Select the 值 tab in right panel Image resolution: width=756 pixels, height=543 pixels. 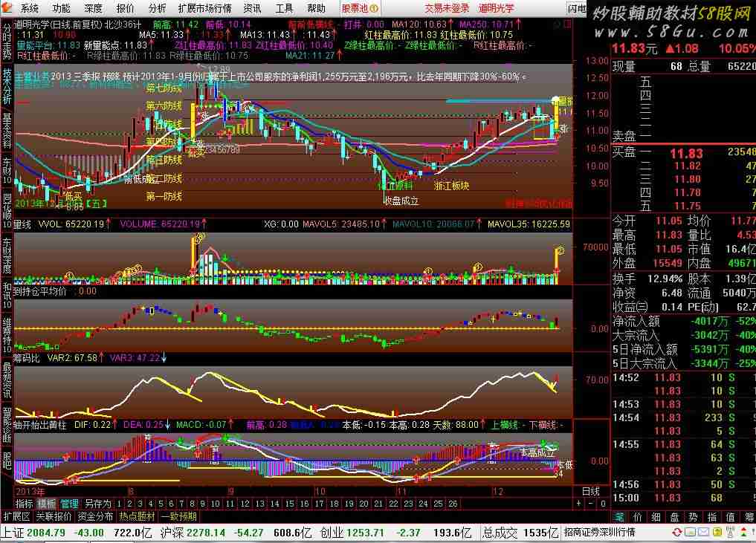(x=730, y=517)
